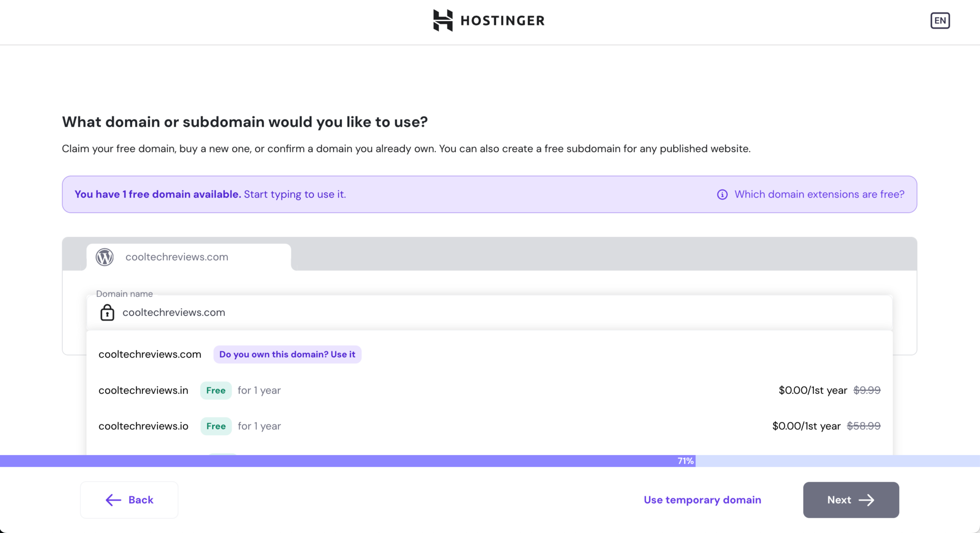The image size is (980, 533).
Task: Focus the Domain name input field
Action: pyautogui.click(x=479, y=312)
